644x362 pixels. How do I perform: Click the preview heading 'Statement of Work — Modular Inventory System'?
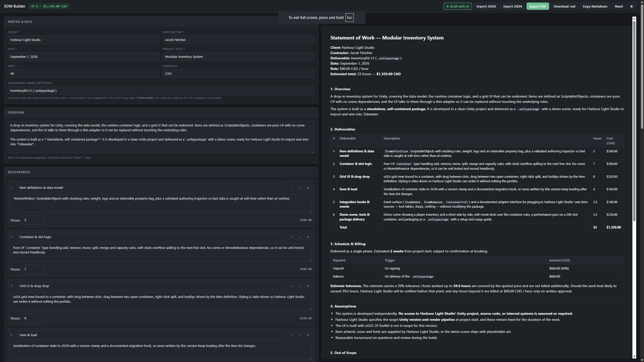[387, 38]
